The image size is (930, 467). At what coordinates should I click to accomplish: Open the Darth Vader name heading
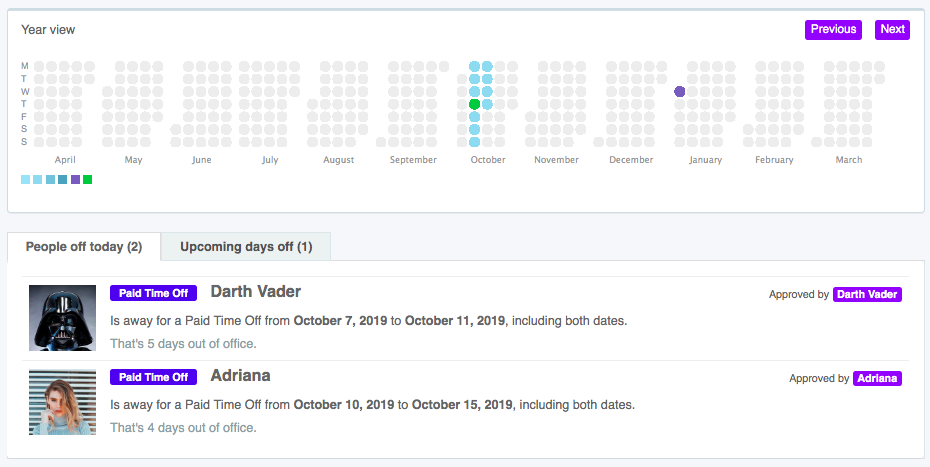256,291
